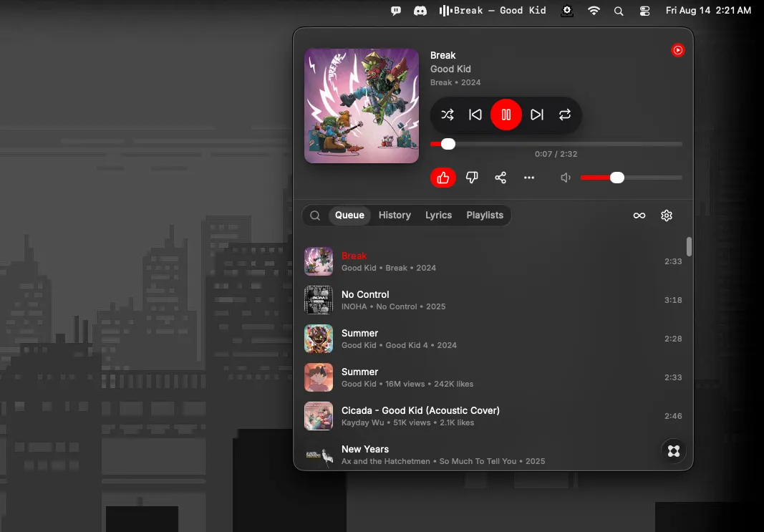Switch to the Playlists tab
Screen dimensions: 764x532
pos(485,216)
